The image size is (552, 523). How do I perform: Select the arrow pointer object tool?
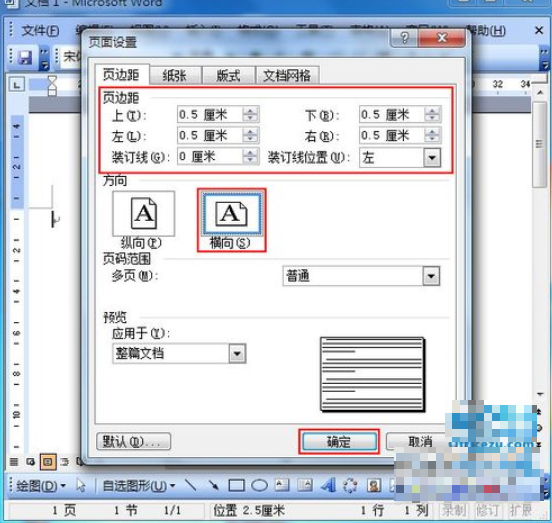coord(81,486)
